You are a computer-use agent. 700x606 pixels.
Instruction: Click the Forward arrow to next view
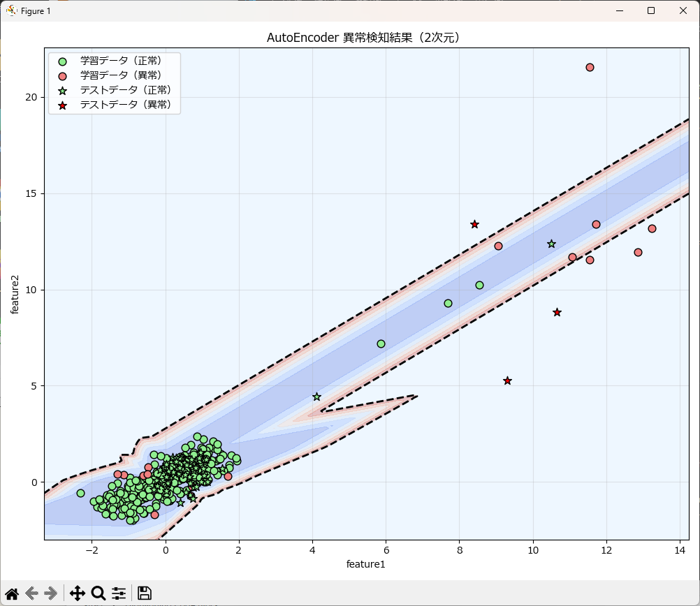(51, 593)
